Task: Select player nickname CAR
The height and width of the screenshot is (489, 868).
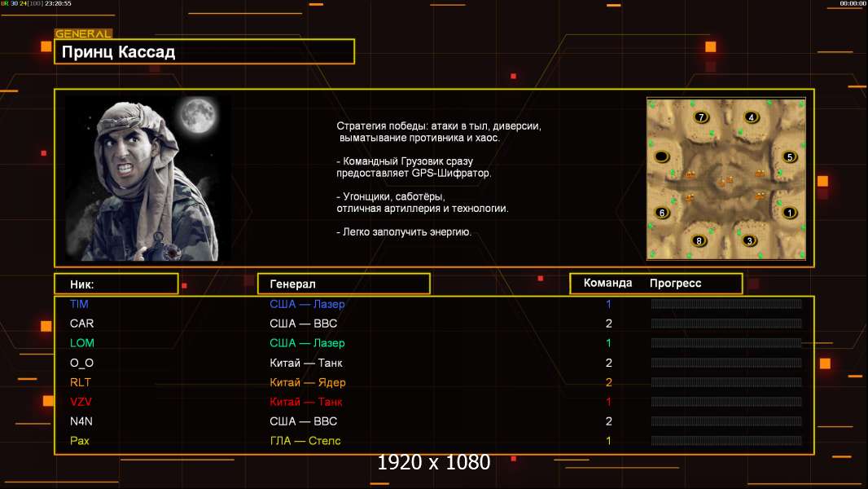Action: point(82,324)
